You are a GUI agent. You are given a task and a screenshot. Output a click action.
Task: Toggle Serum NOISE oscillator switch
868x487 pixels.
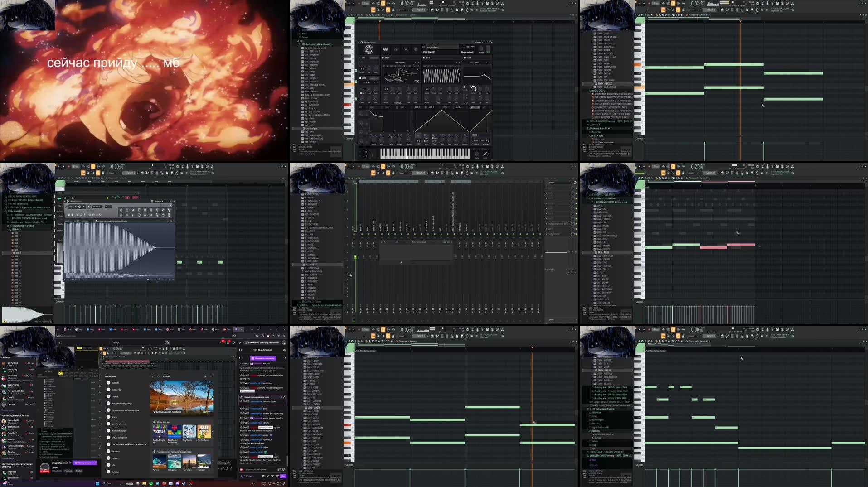[361, 78]
